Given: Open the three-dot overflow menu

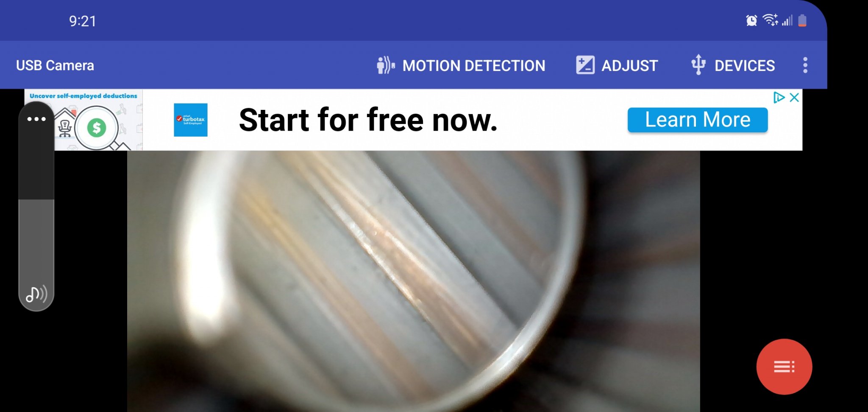Looking at the screenshot, I should click(x=805, y=65).
